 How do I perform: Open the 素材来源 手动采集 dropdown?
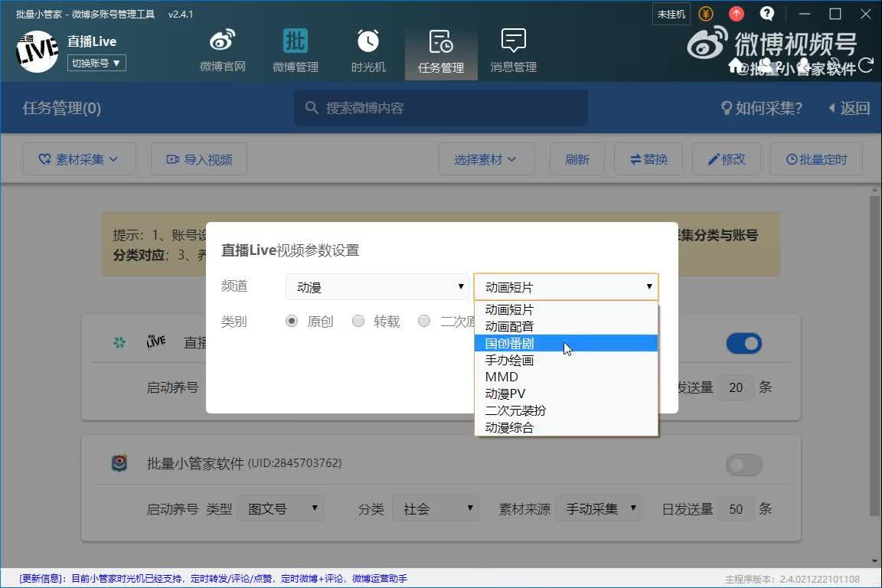coord(599,508)
